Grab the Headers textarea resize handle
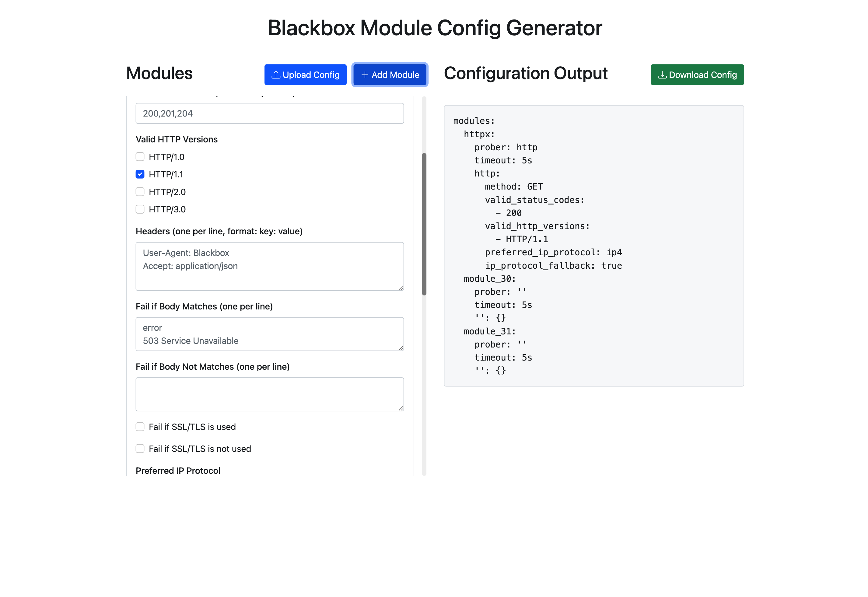Screen dimensions: 868x597 tap(401, 288)
